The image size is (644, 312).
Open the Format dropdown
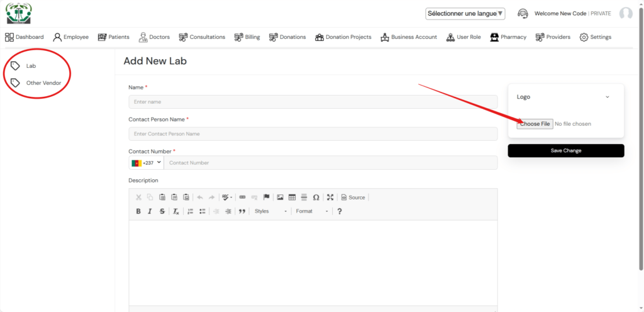point(312,211)
